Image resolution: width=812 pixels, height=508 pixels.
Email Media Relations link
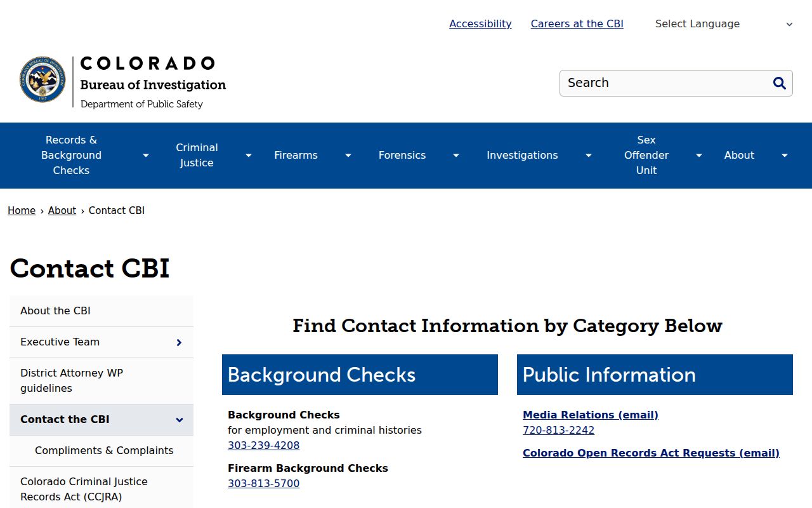coord(591,415)
